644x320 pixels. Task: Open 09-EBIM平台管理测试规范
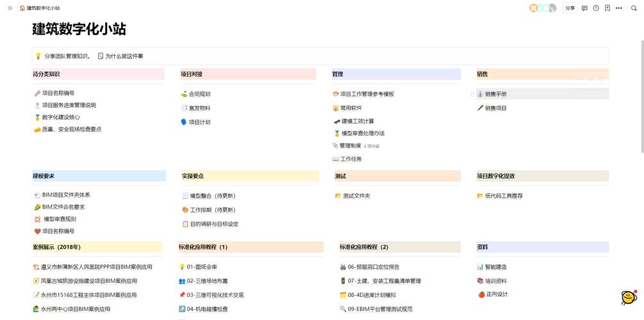click(x=376, y=309)
